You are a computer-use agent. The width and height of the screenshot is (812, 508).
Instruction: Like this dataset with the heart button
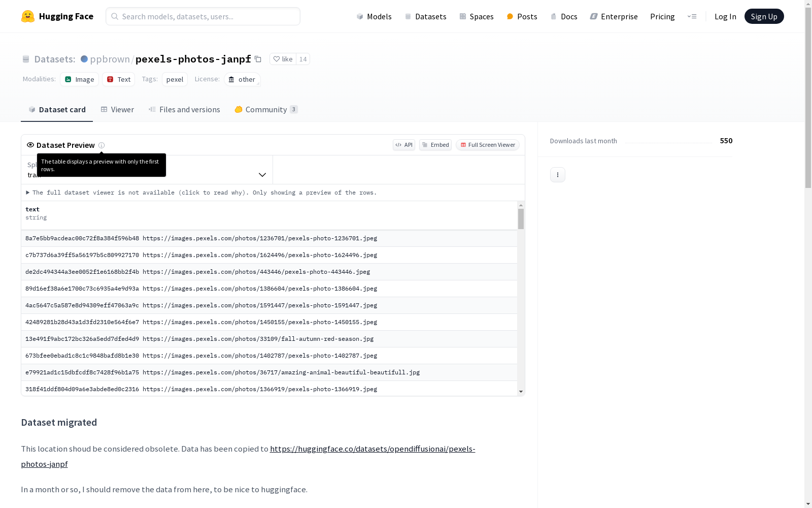[283, 59]
